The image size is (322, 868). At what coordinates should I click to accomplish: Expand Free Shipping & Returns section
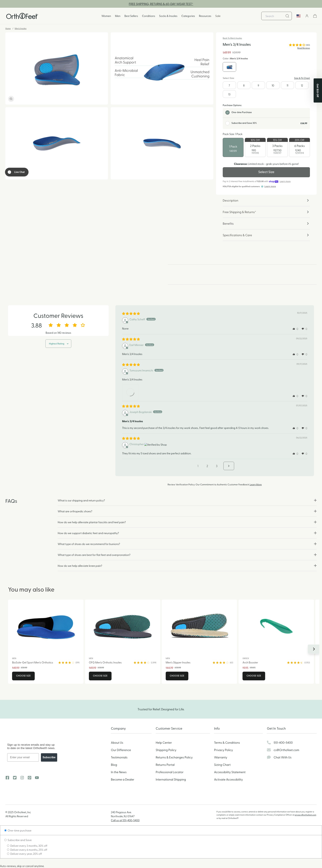tap(266, 212)
